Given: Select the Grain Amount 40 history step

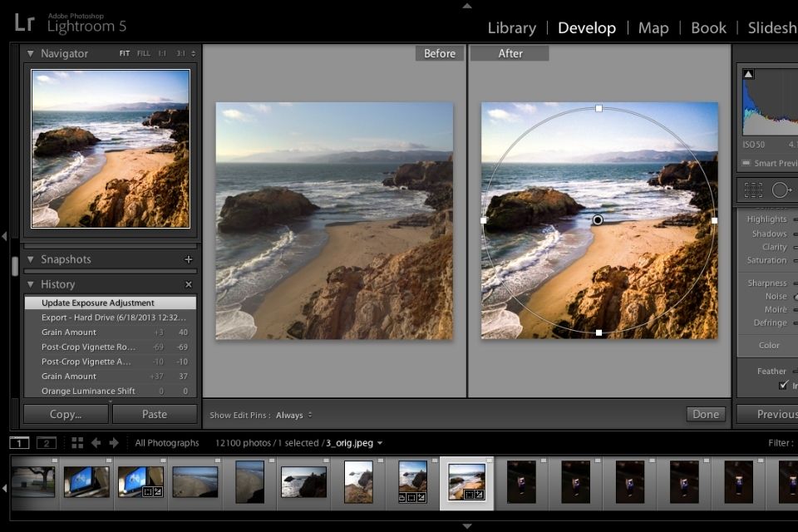Looking at the screenshot, I should [110, 332].
